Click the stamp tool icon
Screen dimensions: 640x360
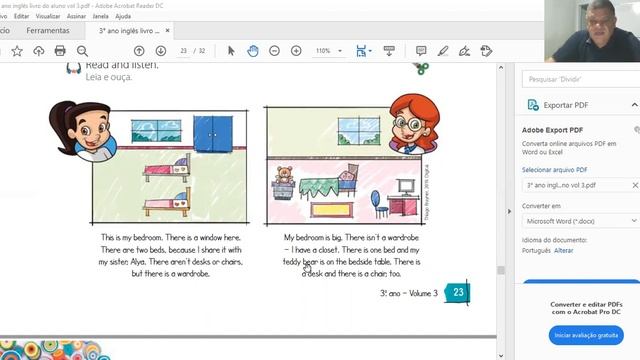coord(486,51)
